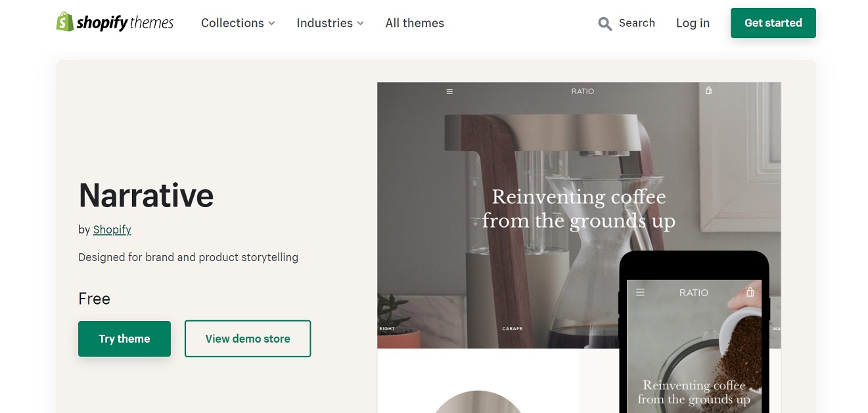This screenshot has width=868, height=413.
Task: Click the magnifying glass search icon
Action: tap(605, 24)
